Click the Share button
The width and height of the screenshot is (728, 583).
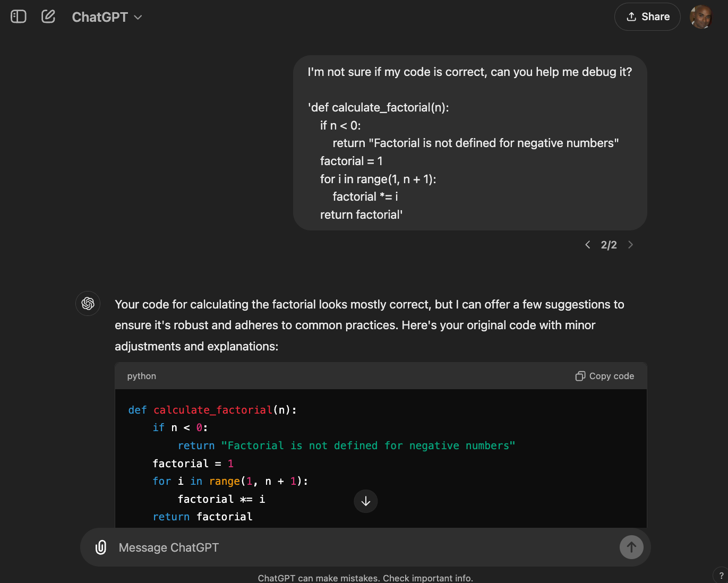click(647, 16)
